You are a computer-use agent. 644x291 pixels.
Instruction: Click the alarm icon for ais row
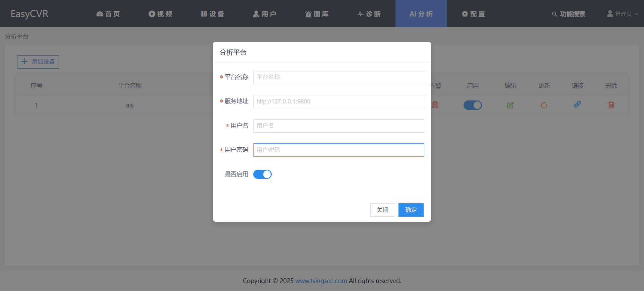(x=435, y=104)
